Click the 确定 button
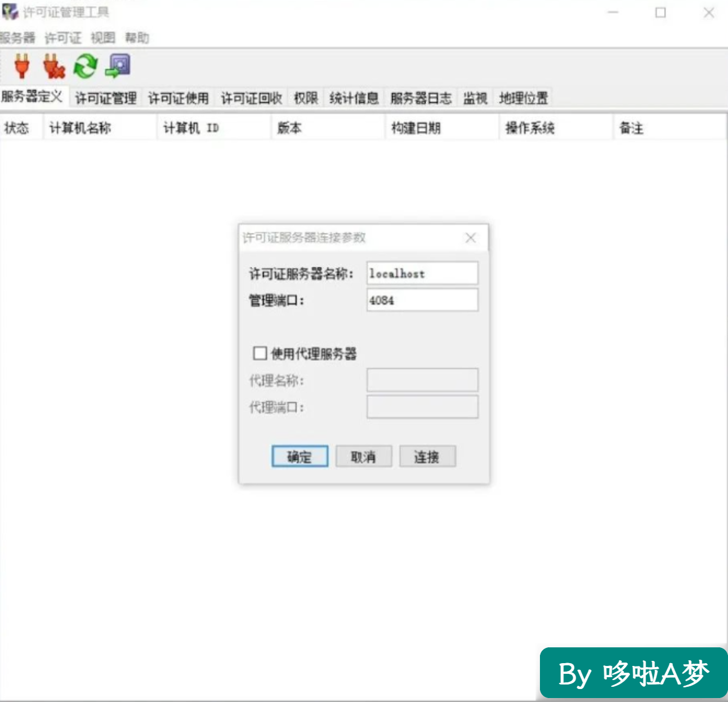Screen dimensions: 728x702 point(300,456)
